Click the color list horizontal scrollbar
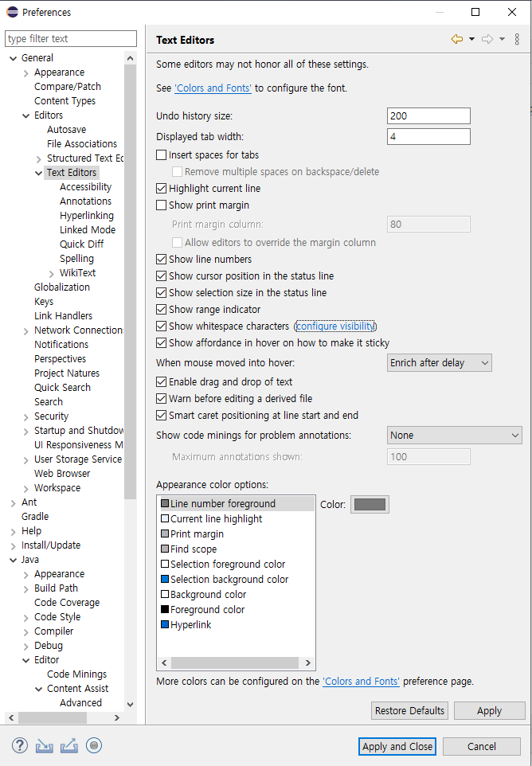Screen dimensions: 532x766 click(x=234, y=663)
